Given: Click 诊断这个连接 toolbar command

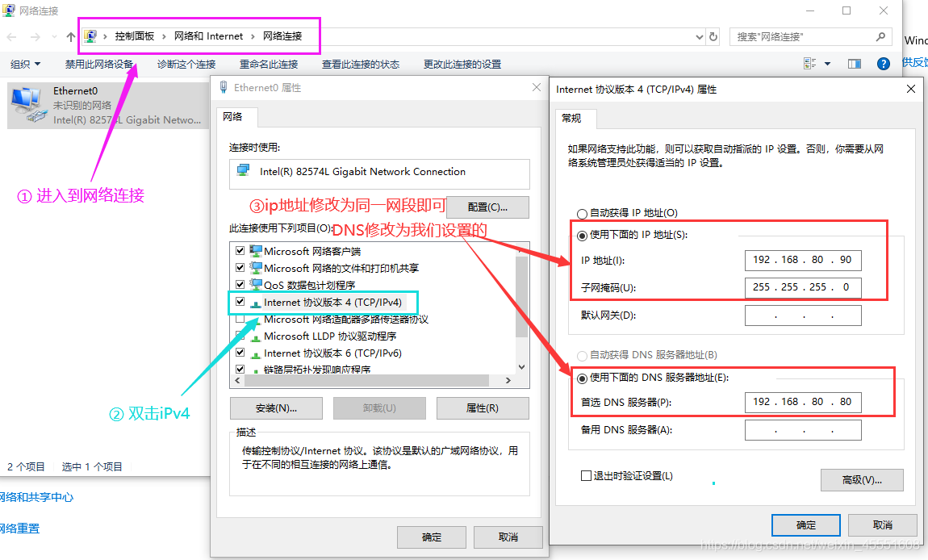Looking at the screenshot, I should point(186,64).
